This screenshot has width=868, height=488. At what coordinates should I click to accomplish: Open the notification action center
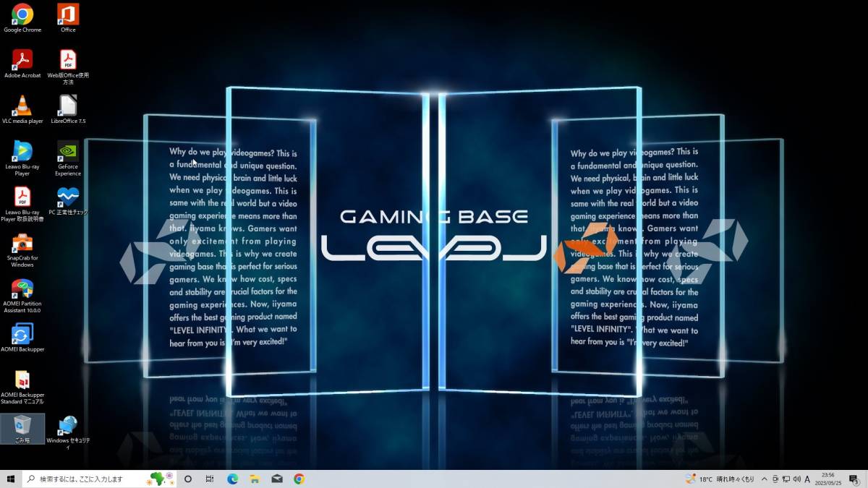pyautogui.click(x=854, y=479)
